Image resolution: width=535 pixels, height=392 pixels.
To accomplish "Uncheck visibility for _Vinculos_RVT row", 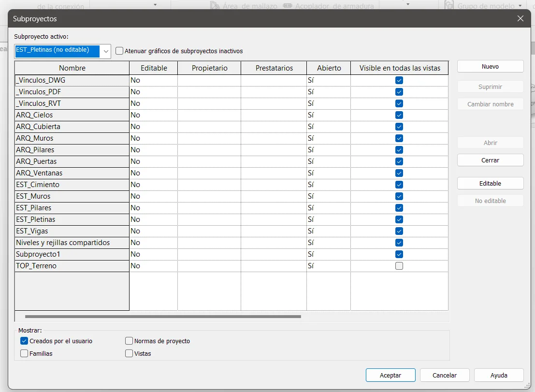I will (399, 103).
